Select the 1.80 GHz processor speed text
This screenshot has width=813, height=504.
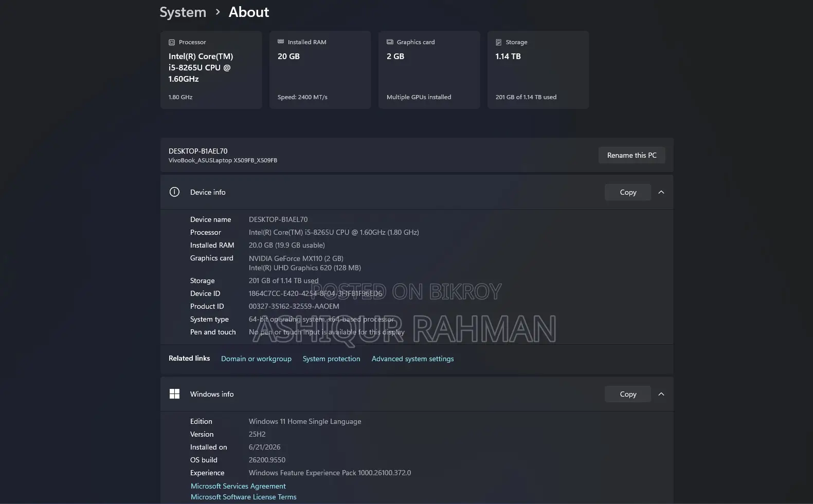point(180,97)
